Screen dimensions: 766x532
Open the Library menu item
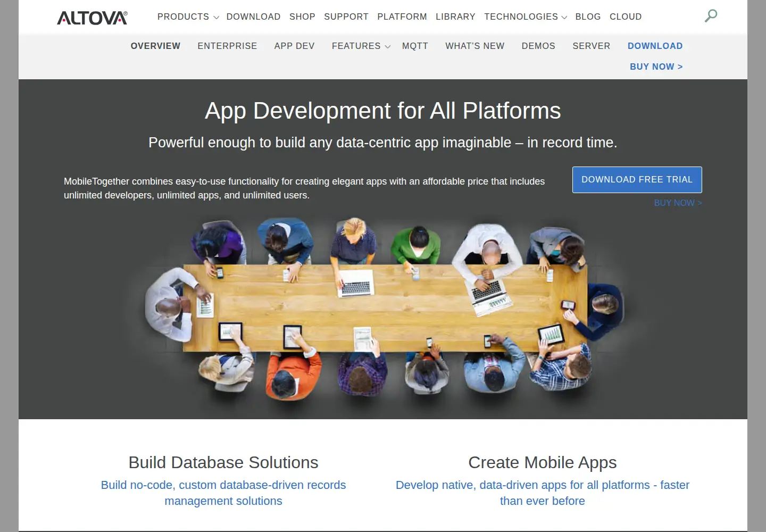(x=455, y=17)
